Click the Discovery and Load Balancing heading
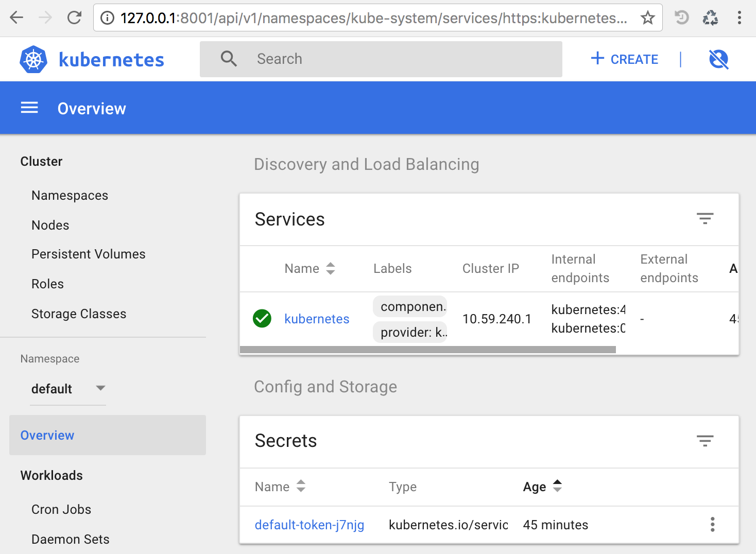Viewport: 756px width, 554px height. point(366,164)
